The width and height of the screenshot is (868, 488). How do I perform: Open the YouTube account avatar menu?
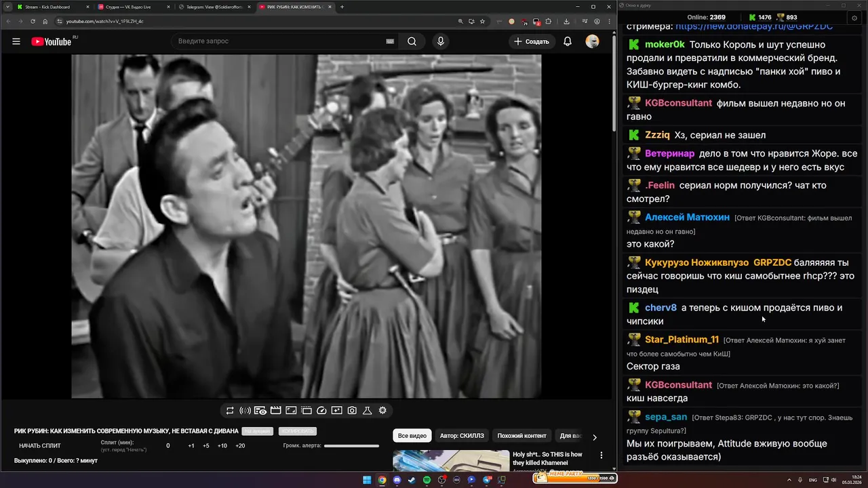pyautogui.click(x=592, y=41)
